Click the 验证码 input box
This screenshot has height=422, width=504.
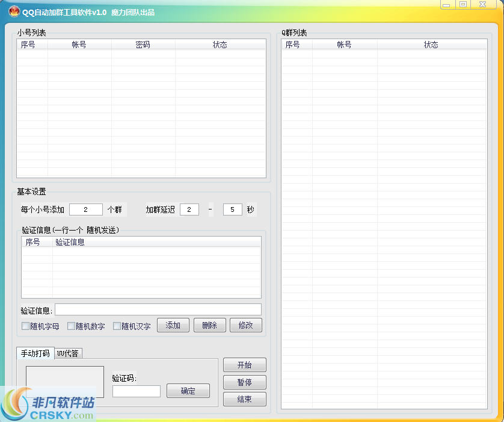click(136, 391)
